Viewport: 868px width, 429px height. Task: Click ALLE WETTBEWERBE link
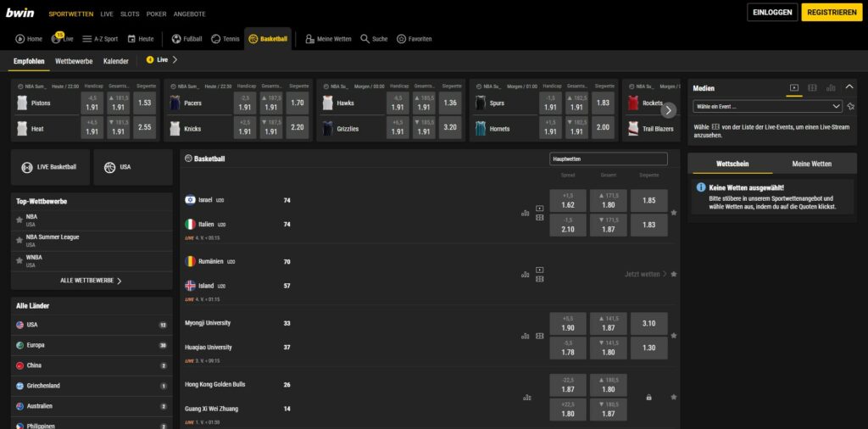92,281
